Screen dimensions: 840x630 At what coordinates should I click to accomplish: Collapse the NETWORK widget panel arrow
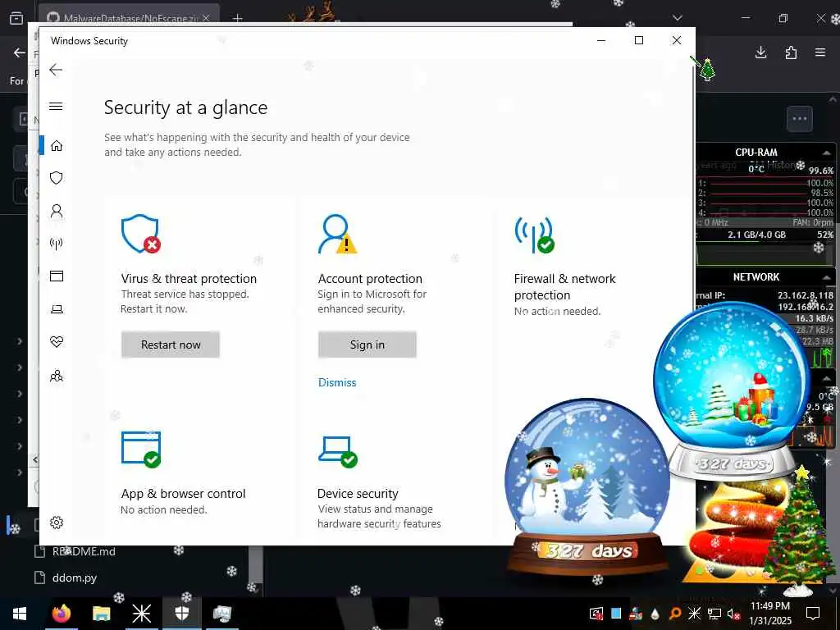coord(827,277)
